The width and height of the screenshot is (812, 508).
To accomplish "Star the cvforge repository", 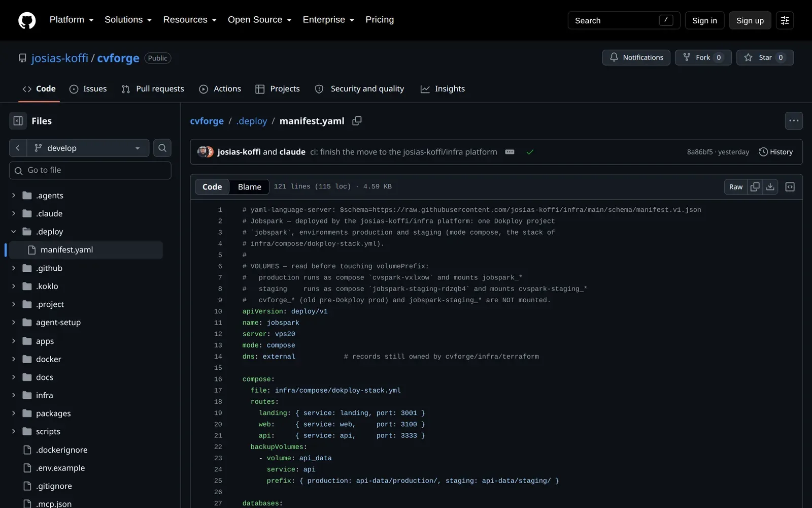I will 765,57.
